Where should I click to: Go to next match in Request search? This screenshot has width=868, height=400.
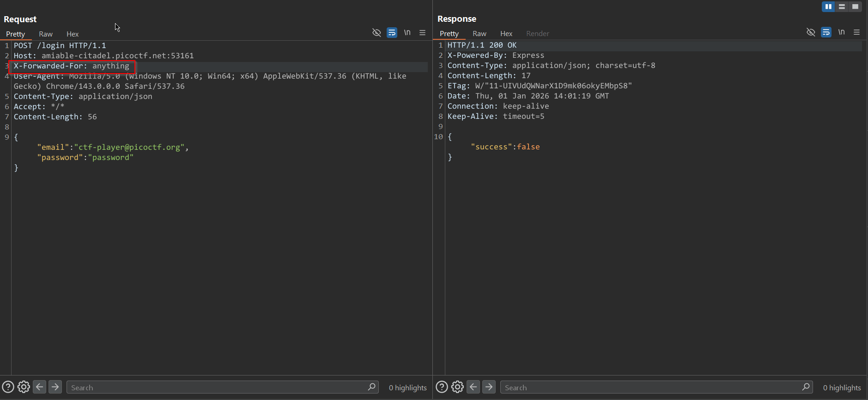coord(55,387)
